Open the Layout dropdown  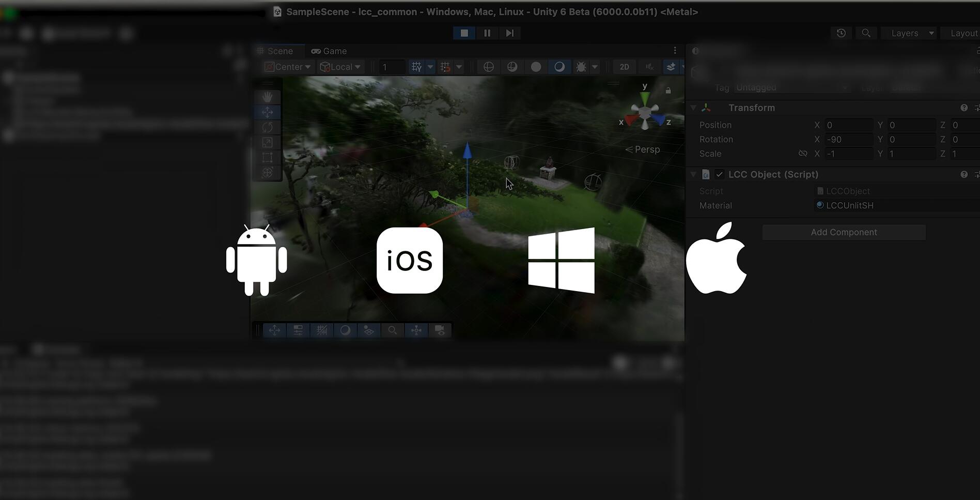[961, 33]
